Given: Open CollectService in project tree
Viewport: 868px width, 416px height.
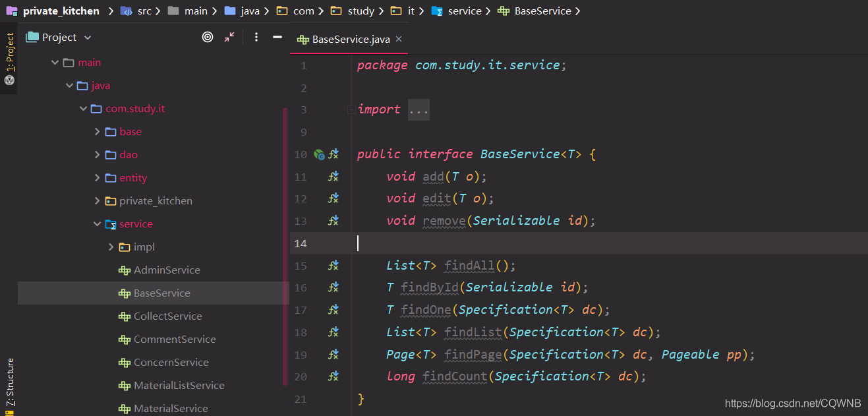Looking at the screenshot, I should (168, 316).
